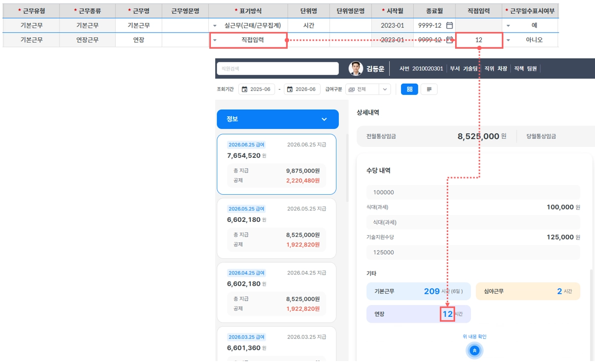Click 근무일수표시여부 column header
The width and height of the screenshot is (595, 364).
coord(530,10)
